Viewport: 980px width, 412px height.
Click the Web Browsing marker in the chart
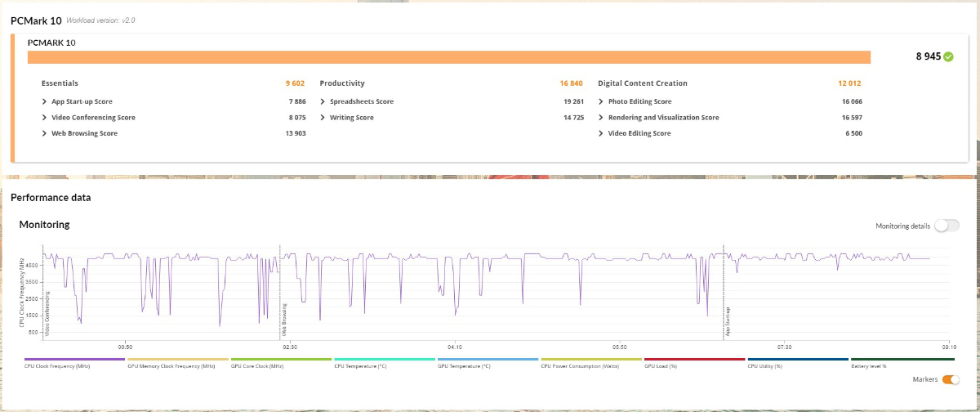(285, 320)
